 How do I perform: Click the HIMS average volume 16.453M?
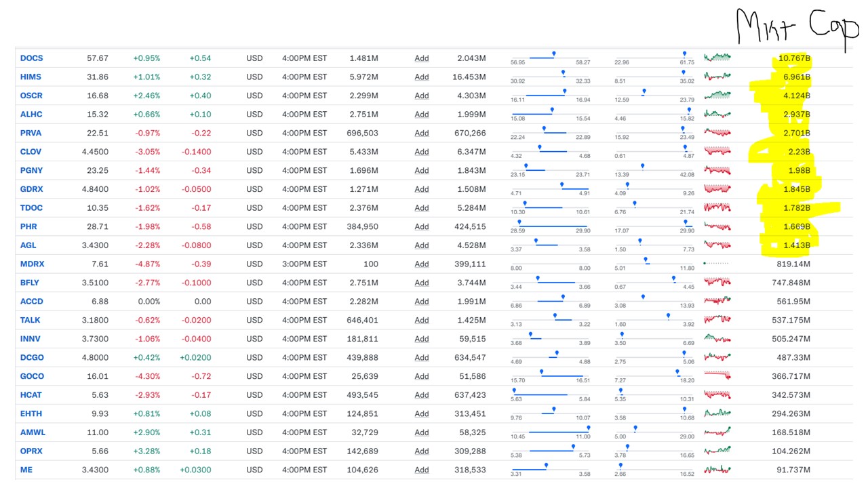pyautogui.click(x=469, y=77)
